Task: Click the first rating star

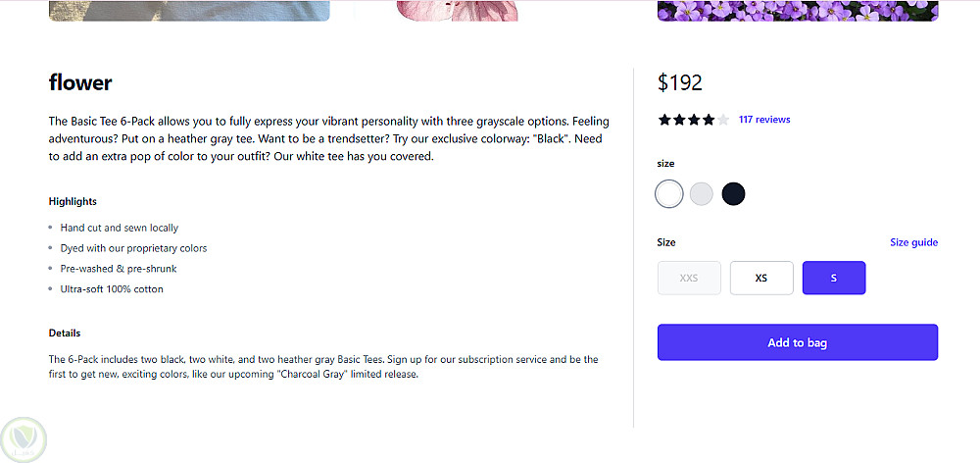Action: (664, 120)
